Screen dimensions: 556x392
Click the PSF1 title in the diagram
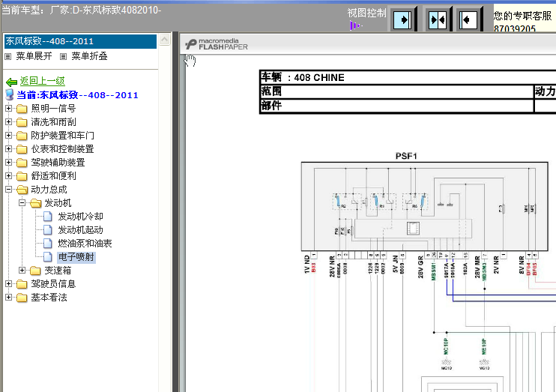click(406, 156)
